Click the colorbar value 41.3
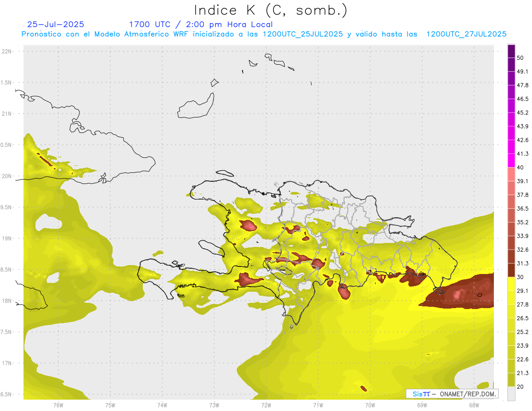The height and width of the screenshot is (411, 532). pos(523,154)
